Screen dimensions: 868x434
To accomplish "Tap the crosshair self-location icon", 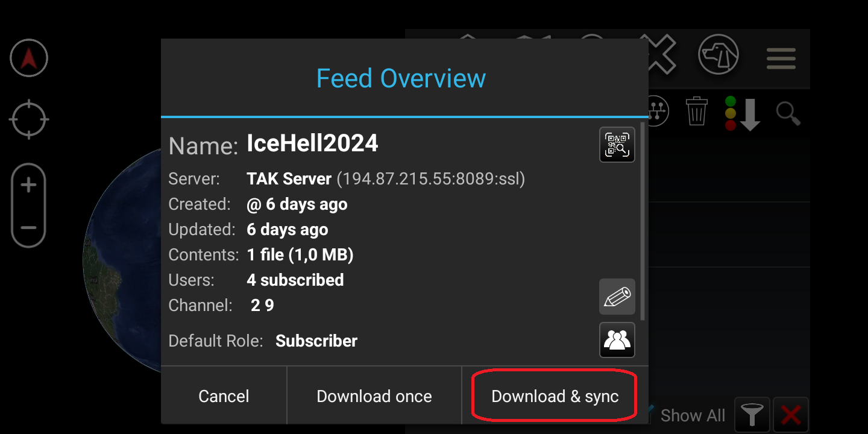I will pos(28,120).
